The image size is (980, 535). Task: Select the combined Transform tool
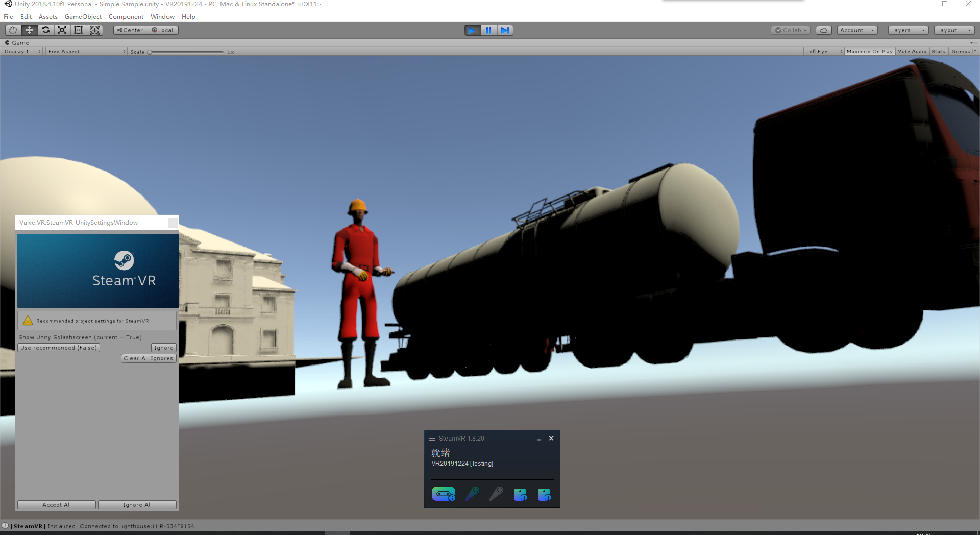[x=94, y=30]
